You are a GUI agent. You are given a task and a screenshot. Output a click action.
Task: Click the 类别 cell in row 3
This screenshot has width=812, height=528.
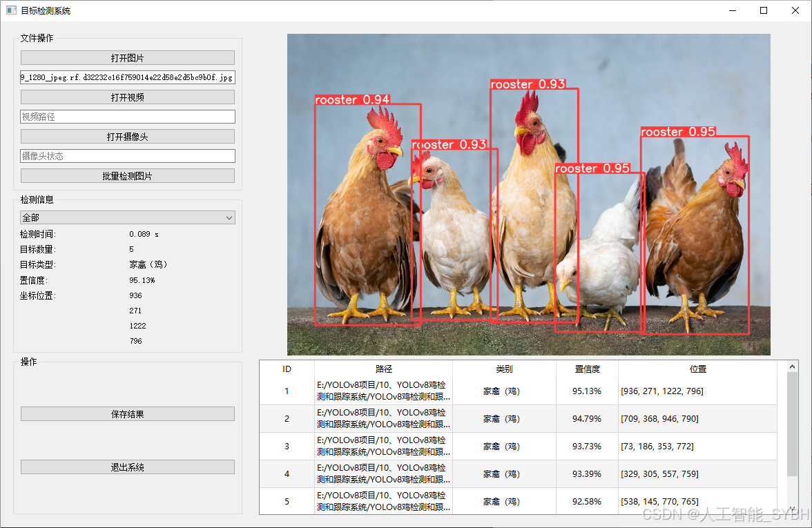coord(504,446)
